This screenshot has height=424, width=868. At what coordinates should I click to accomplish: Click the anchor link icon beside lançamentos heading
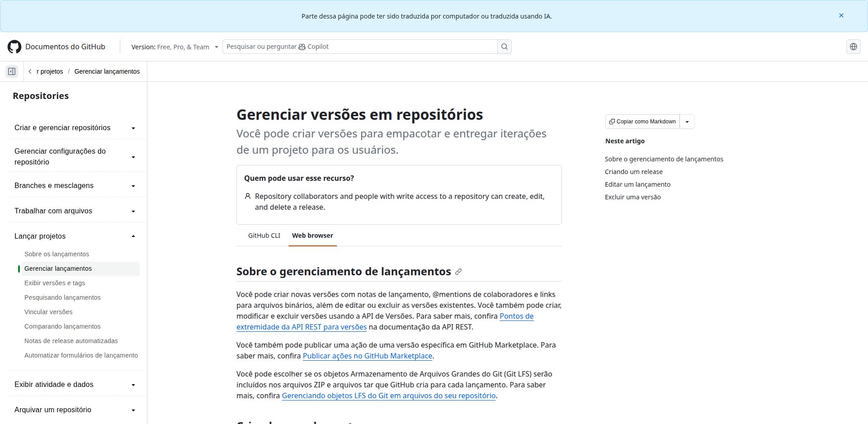click(x=458, y=272)
